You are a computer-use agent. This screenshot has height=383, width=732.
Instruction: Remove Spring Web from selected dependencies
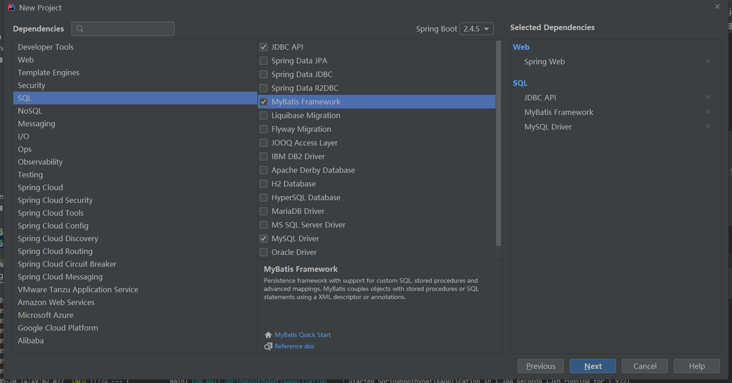tap(708, 61)
